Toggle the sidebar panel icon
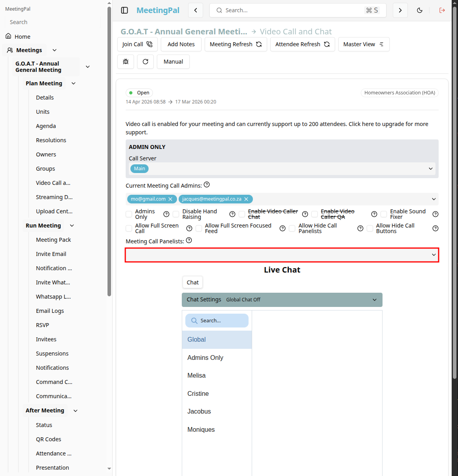Image resolution: width=458 pixels, height=476 pixels. (124, 10)
